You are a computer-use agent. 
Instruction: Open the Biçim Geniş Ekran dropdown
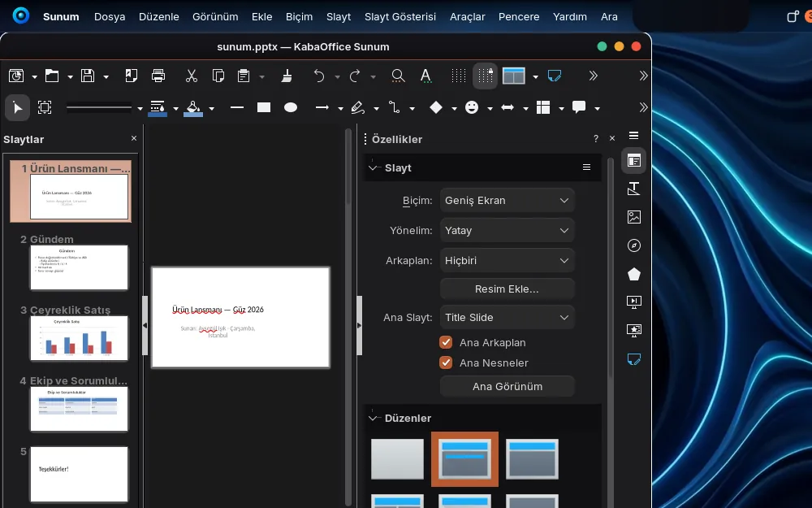tap(508, 201)
